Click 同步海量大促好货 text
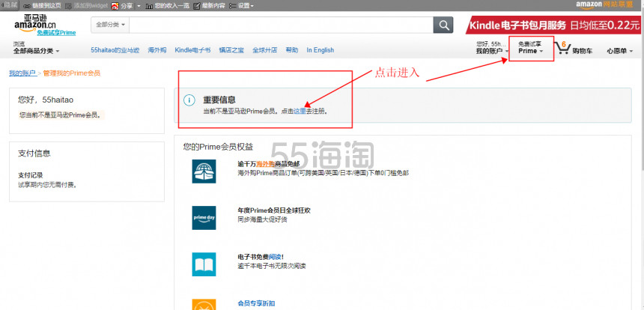 pyautogui.click(x=262, y=219)
